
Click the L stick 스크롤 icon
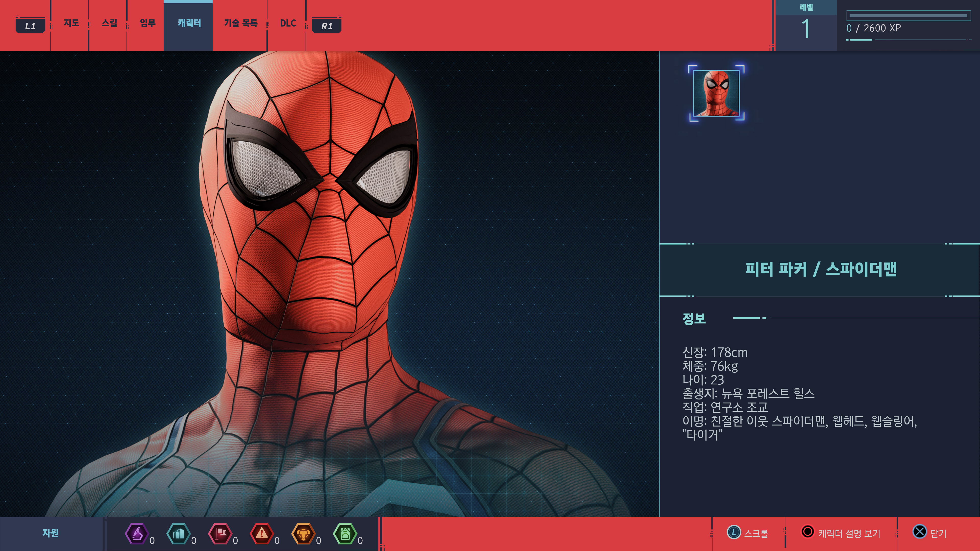click(x=734, y=532)
